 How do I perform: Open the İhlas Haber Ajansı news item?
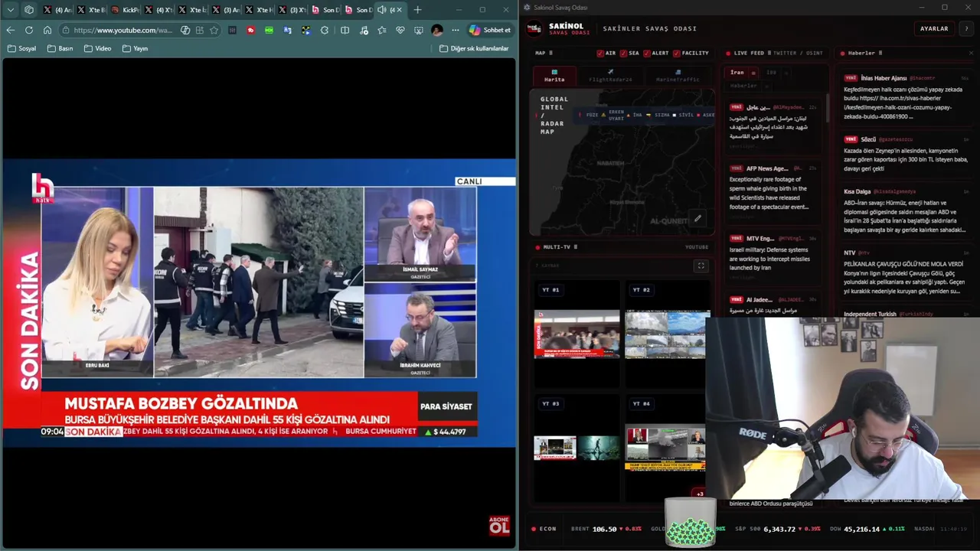(x=906, y=97)
